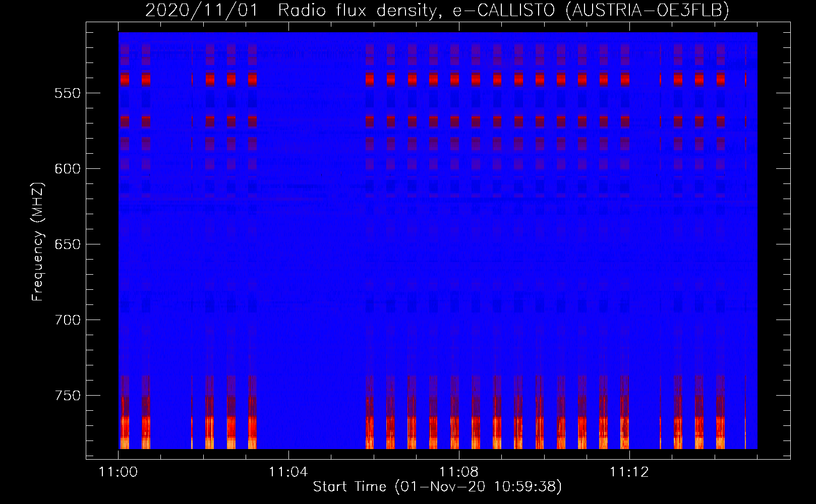The width and height of the screenshot is (816, 504).
Task: Click the "Frequency (MHZ)" axis label
Action: [x=38, y=242]
